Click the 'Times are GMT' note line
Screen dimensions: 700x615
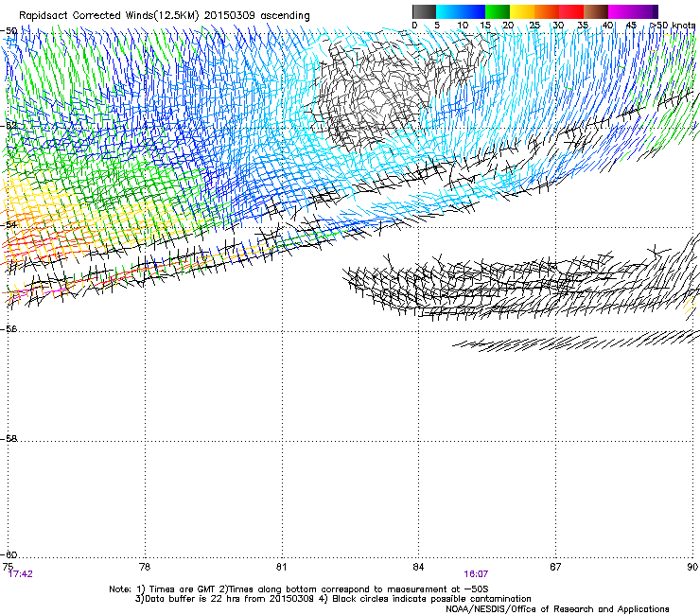(299, 589)
